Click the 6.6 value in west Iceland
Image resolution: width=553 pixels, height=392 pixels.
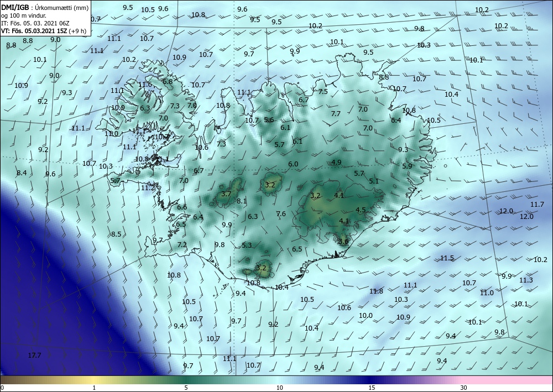pyautogui.click(x=182, y=207)
